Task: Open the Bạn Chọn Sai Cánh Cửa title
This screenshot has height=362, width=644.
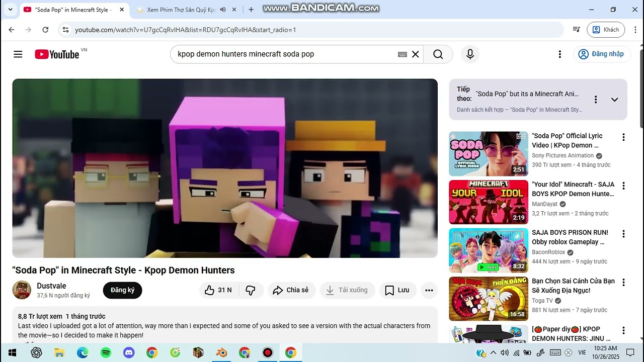Action: coord(573,286)
